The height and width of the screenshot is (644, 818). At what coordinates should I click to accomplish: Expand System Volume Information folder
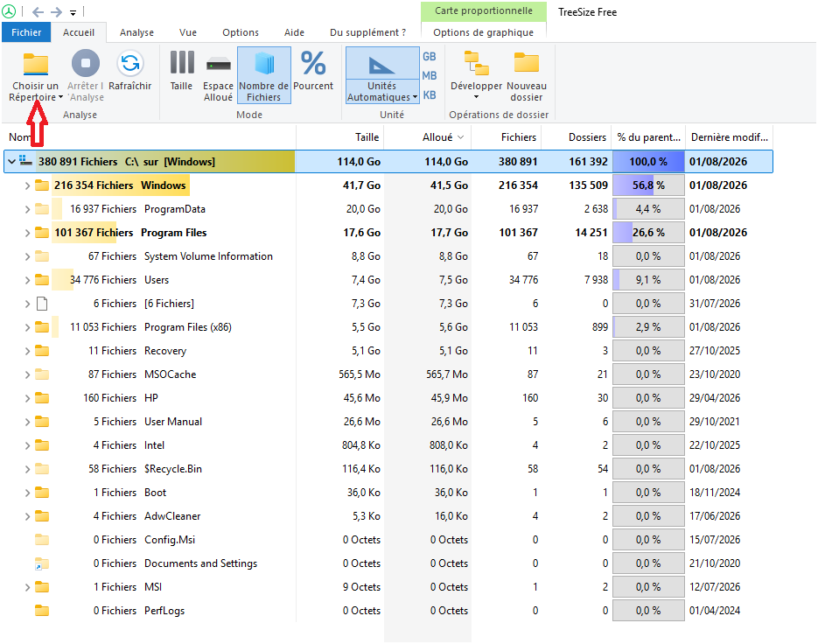27,256
